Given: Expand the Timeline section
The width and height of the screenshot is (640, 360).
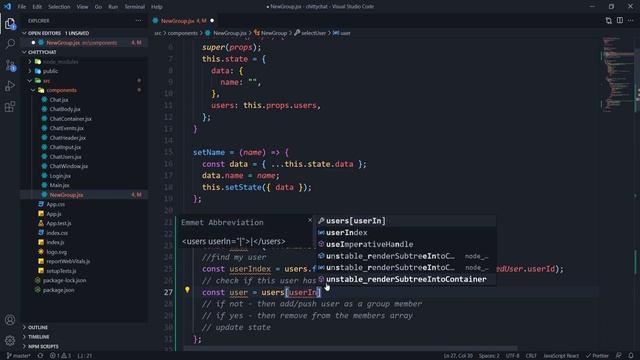Looking at the screenshot, I should point(24,337).
